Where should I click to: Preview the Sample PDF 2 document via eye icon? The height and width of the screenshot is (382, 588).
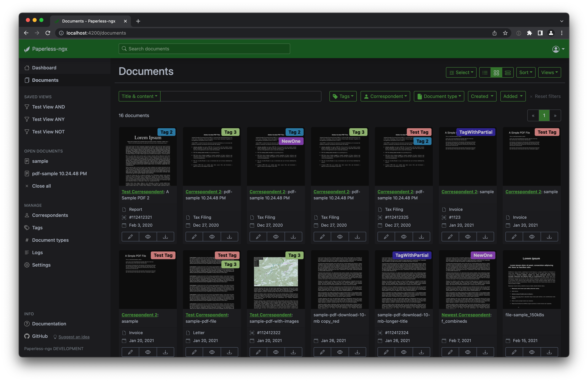pyautogui.click(x=148, y=237)
